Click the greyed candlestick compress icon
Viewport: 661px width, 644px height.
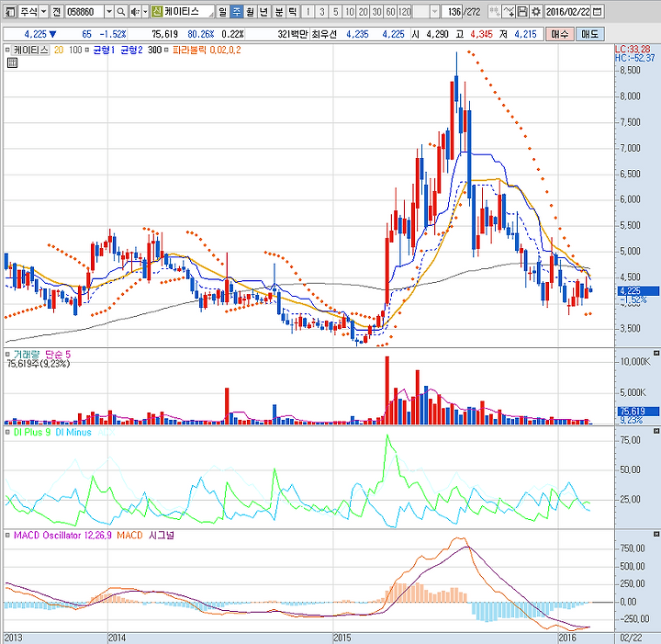coord(495,11)
